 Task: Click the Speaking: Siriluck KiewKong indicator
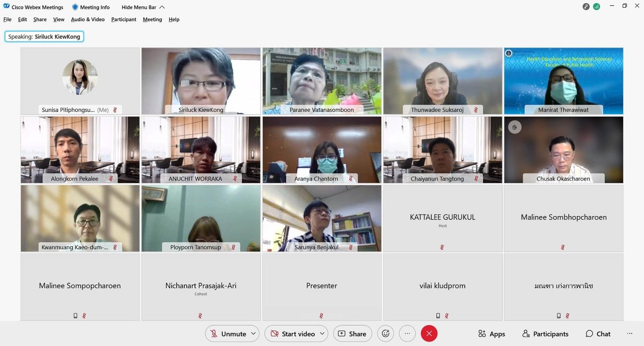click(x=44, y=37)
